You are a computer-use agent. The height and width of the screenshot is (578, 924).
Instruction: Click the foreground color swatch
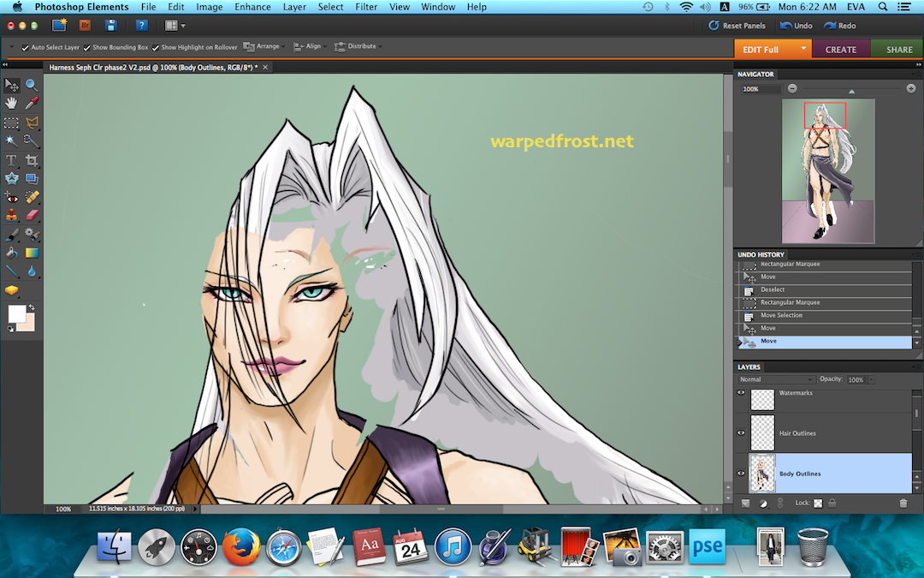coord(15,314)
